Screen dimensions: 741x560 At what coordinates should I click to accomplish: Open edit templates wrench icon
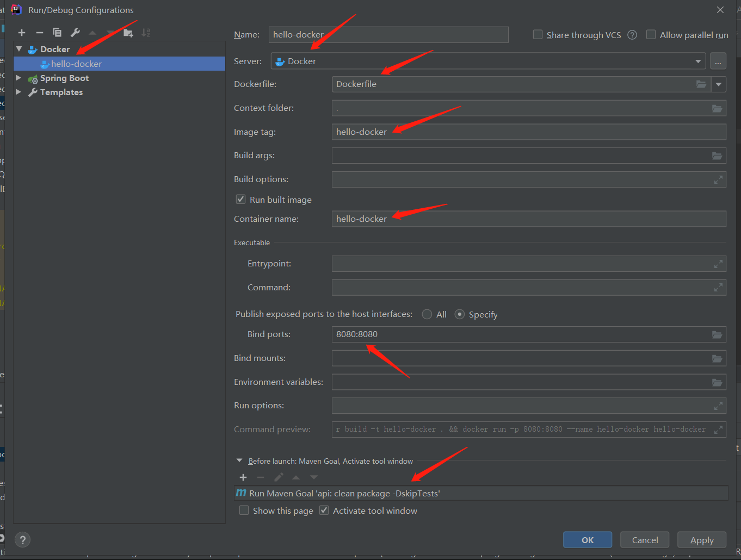point(75,33)
